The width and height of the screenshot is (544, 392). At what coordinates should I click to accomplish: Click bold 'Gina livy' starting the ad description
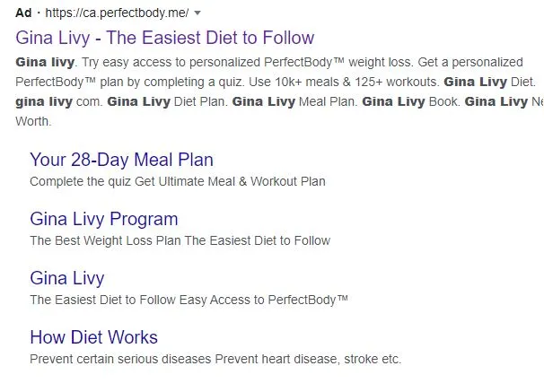point(45,63)
